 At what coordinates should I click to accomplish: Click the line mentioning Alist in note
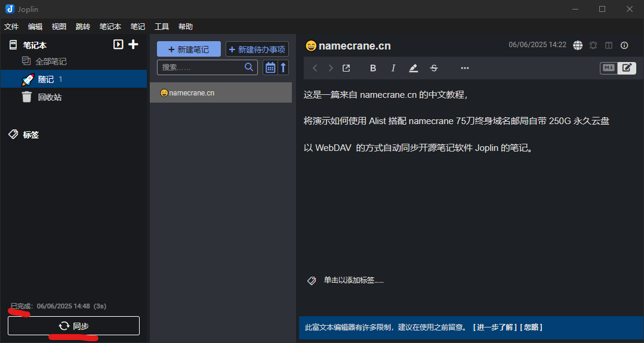pos(457,121)
